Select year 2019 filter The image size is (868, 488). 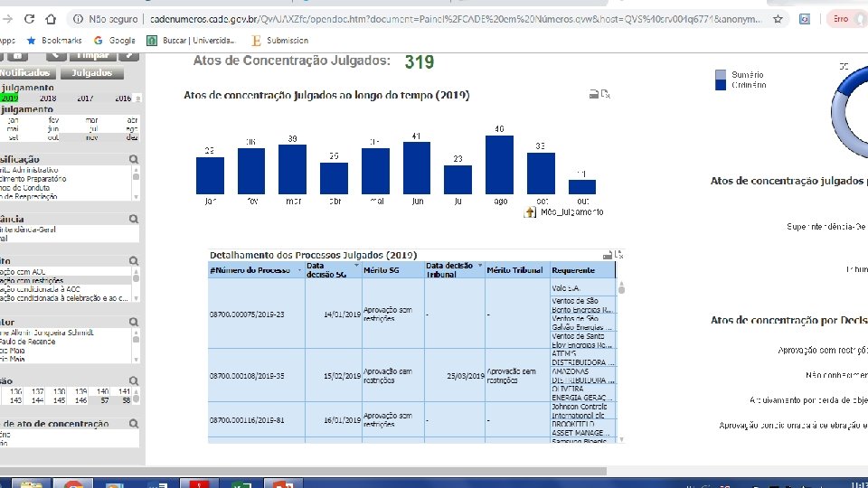[9, 98]
